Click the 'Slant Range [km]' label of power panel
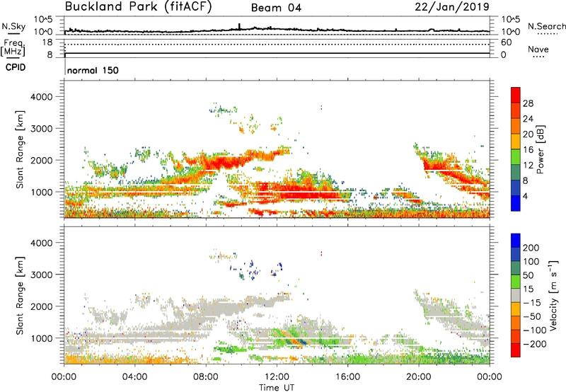This screenshot has height=392, width=566. tap(21, 150)
